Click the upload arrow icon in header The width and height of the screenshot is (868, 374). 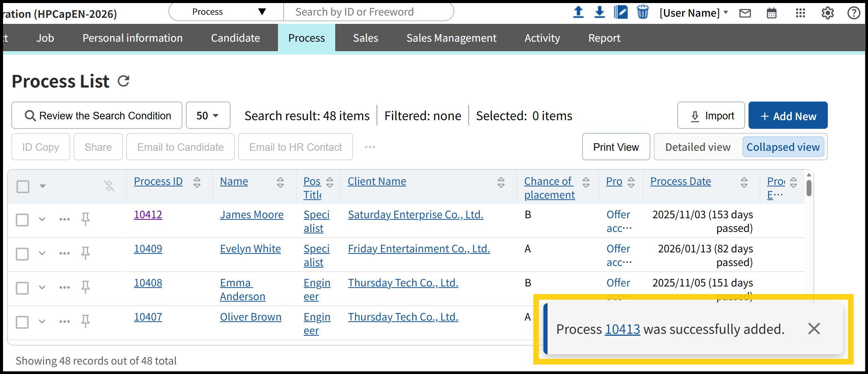[578, 13]
